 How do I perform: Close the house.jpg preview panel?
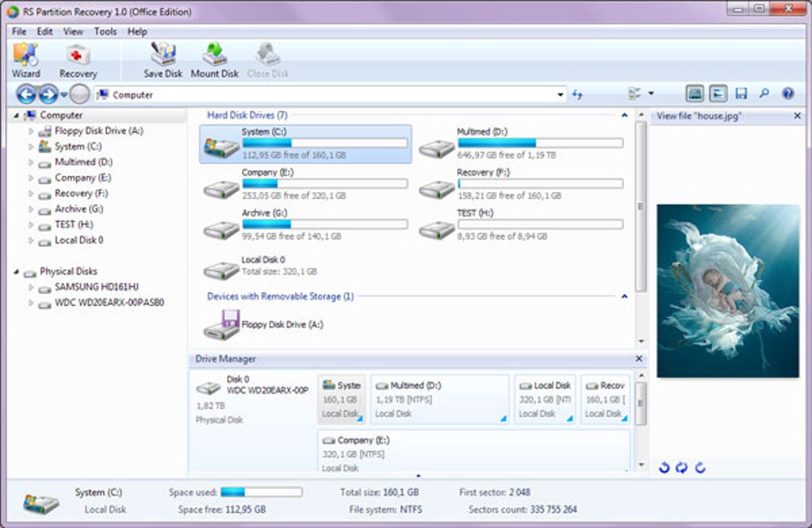[798, 116]
